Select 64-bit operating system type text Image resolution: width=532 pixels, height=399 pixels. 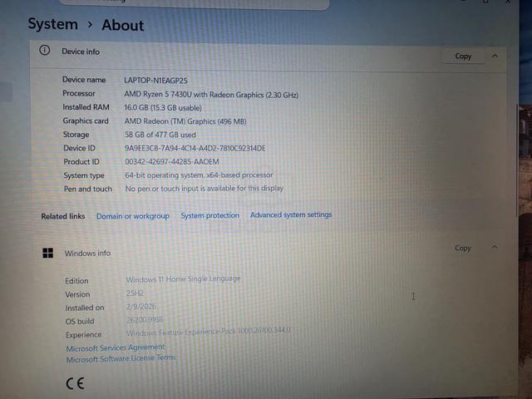coord(199,175)
